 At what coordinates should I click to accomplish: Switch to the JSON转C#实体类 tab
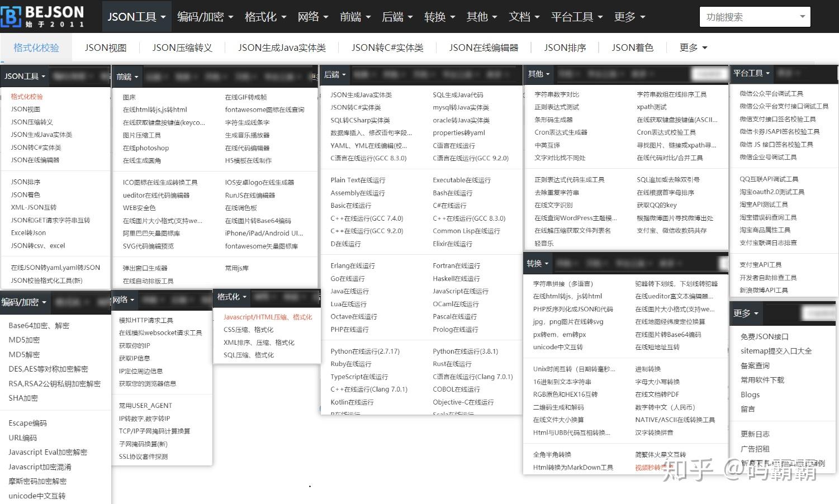coord(387,48)
